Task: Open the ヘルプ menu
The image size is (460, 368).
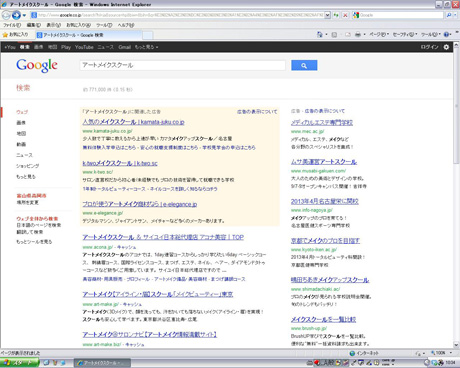Action: (126, 25)
